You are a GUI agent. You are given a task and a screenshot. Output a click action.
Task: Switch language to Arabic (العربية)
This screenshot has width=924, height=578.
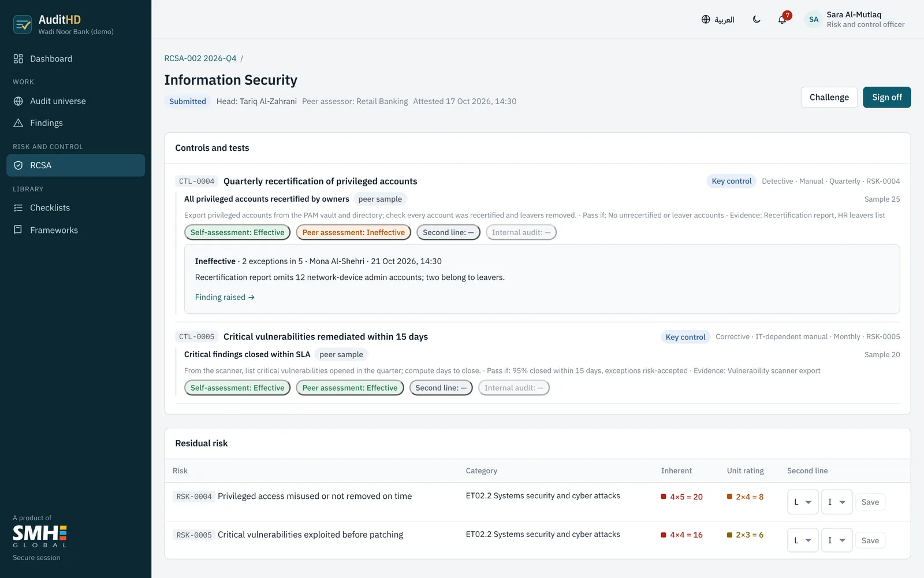click(x=718, y=20)
